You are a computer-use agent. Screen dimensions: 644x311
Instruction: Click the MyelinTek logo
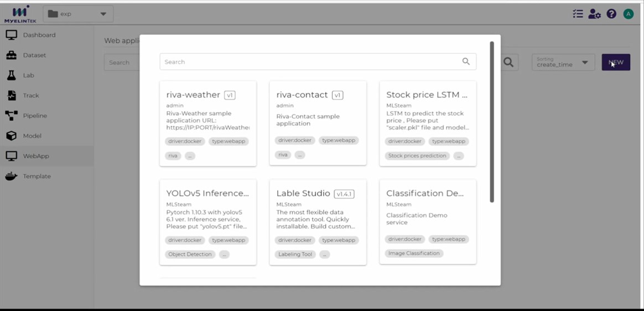[x=20, y=14]
